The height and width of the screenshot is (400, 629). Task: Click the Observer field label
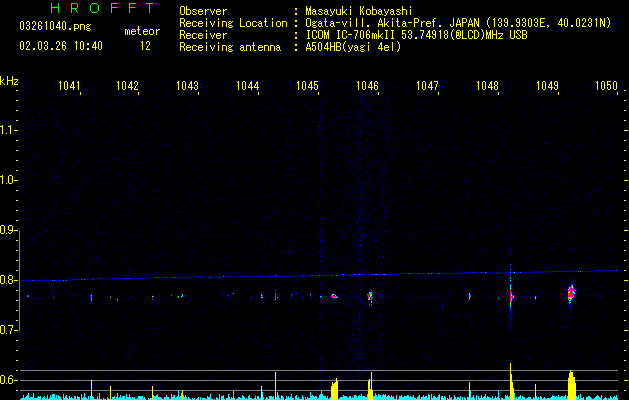(203, 11)
